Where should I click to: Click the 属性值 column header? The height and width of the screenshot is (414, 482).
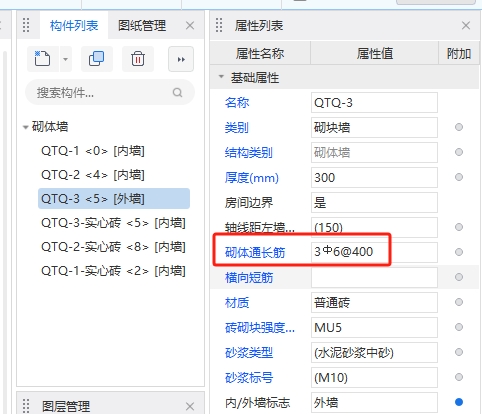pos(375,53)
